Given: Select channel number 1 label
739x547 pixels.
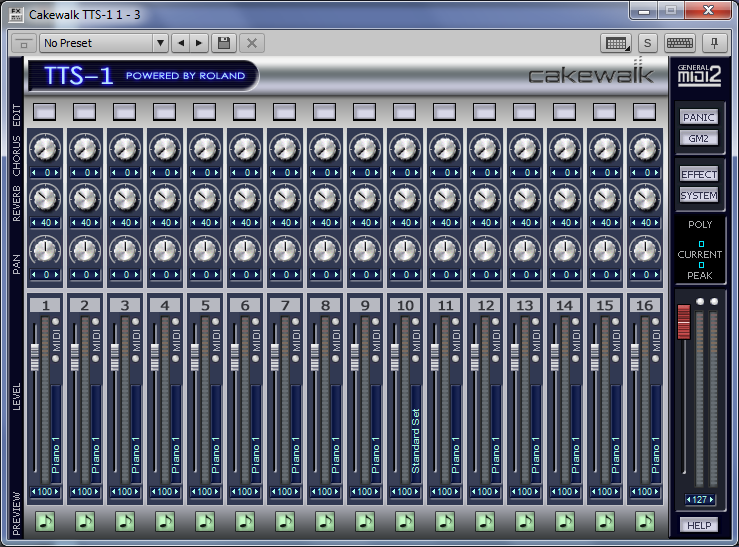Looking at the screenshot, I should [45, 305].
